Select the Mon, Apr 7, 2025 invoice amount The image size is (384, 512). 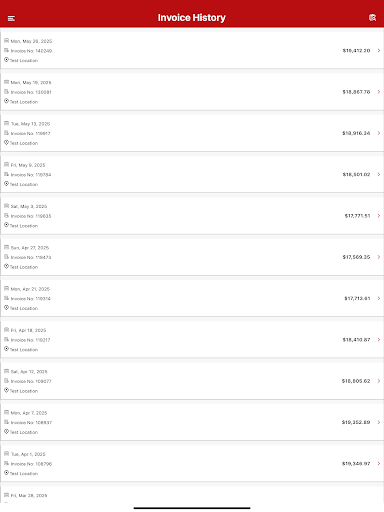pyautogui.click(x=356, y=422)
